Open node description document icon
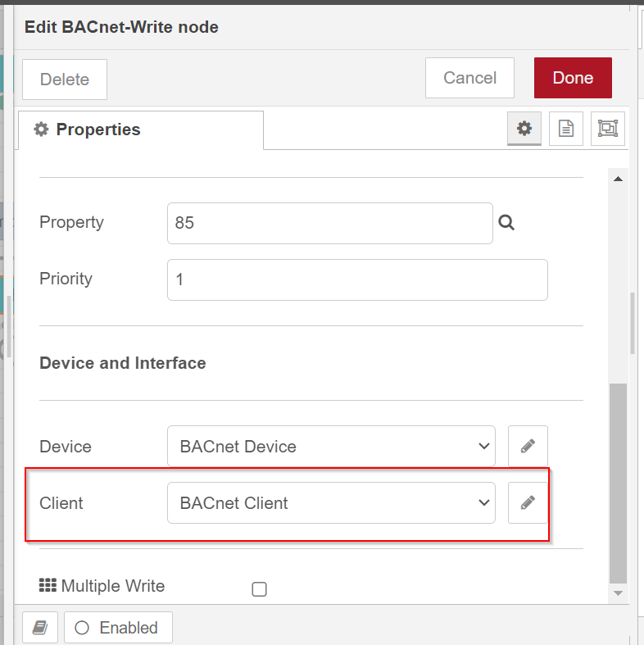This screenshot has width=644, height=645. click(x=566, y=129)
